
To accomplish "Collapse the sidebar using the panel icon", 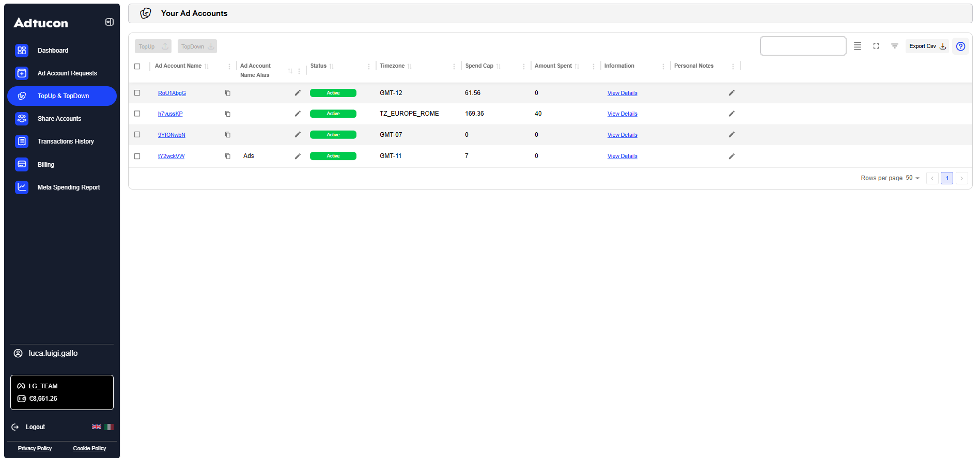I will point(109,22).
